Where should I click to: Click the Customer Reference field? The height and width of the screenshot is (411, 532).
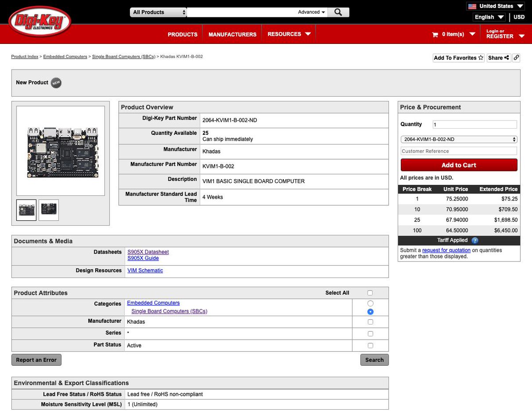[x=459, y=151]
